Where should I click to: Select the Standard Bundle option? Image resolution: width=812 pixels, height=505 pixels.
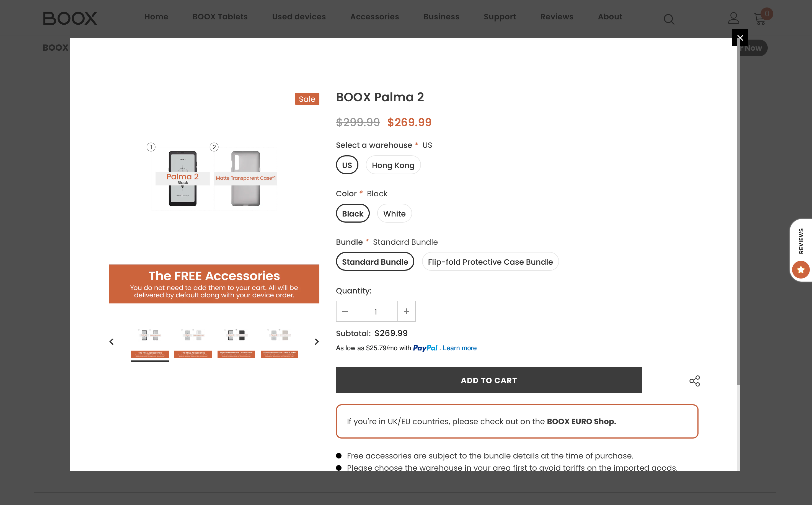(x=375, y=262)
